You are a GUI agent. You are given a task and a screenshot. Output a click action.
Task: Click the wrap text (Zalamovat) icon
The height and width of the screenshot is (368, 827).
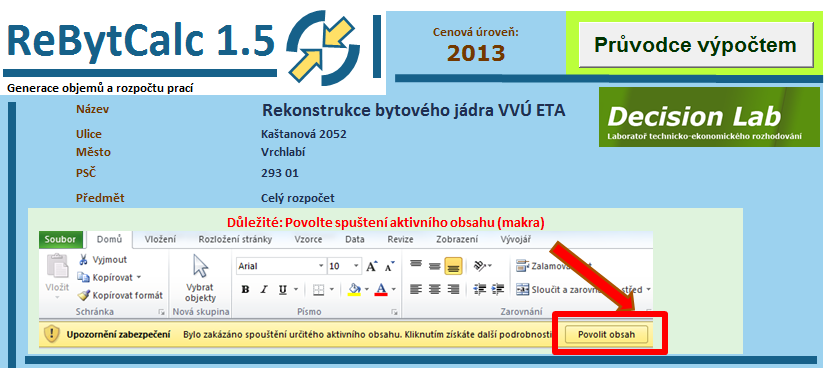[522, 265]
